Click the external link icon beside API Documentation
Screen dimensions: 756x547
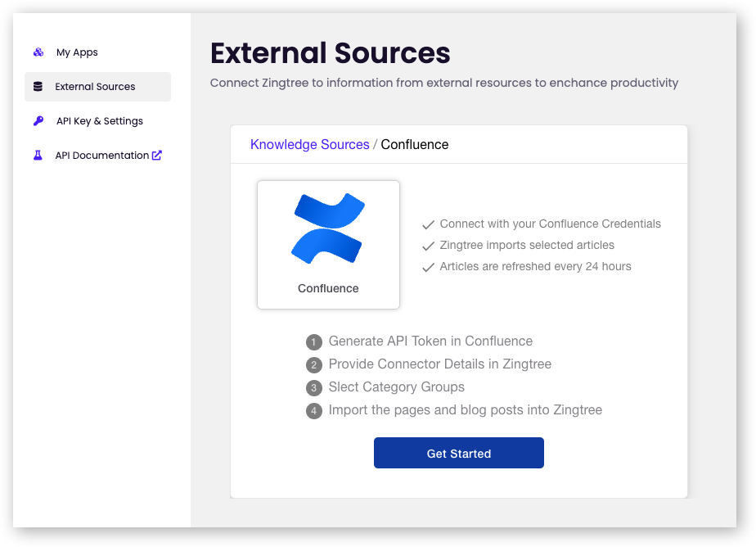point(157,156)
